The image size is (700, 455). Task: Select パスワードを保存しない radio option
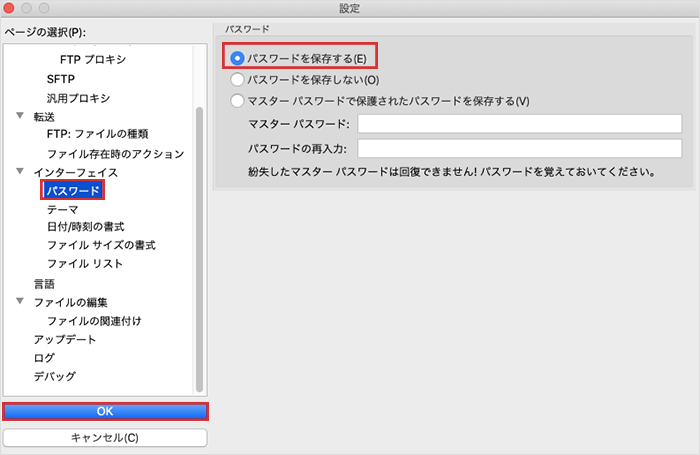pos(238,79)
